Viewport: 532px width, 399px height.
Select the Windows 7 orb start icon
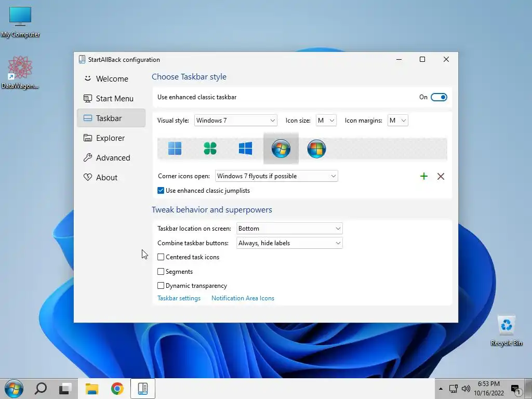pyautogui.click(x=281, y=148)
